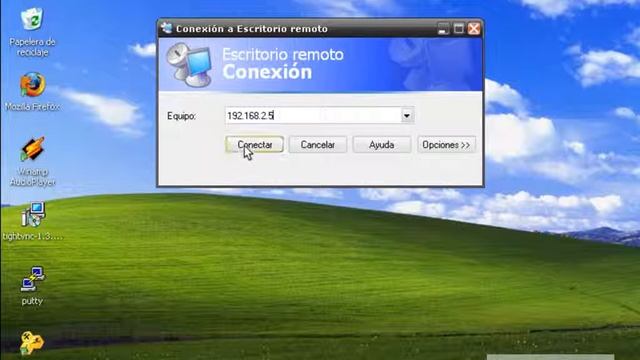Minimize the Conexión a Escritorio remoto window
Screen dimensions: 640x360
click(443, 29)
